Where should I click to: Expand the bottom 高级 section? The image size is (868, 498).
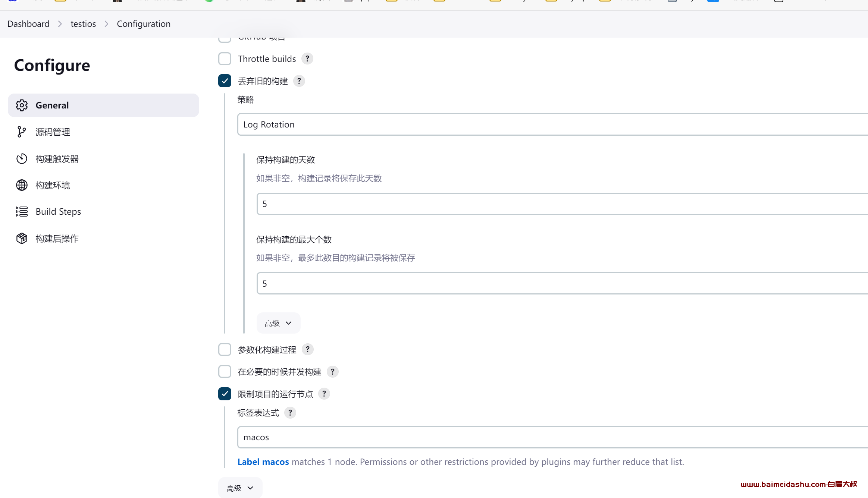(238, 487)
